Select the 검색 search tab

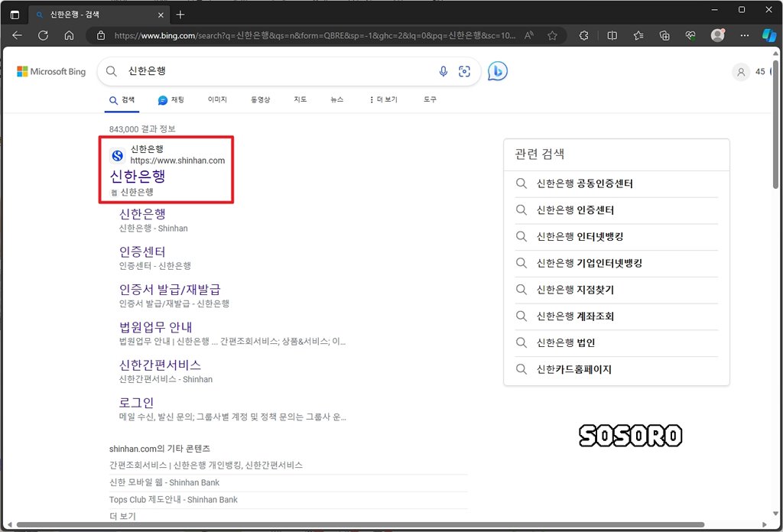click(122, 100)
